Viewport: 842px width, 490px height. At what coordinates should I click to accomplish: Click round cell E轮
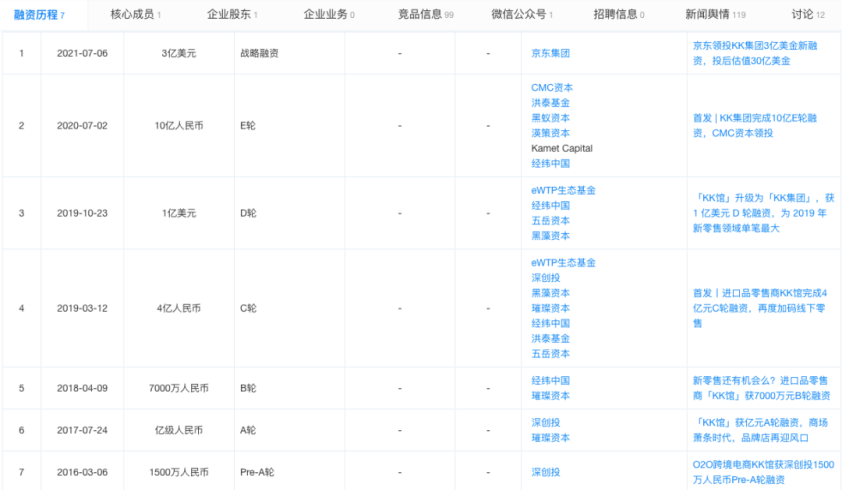coord(248,125)
